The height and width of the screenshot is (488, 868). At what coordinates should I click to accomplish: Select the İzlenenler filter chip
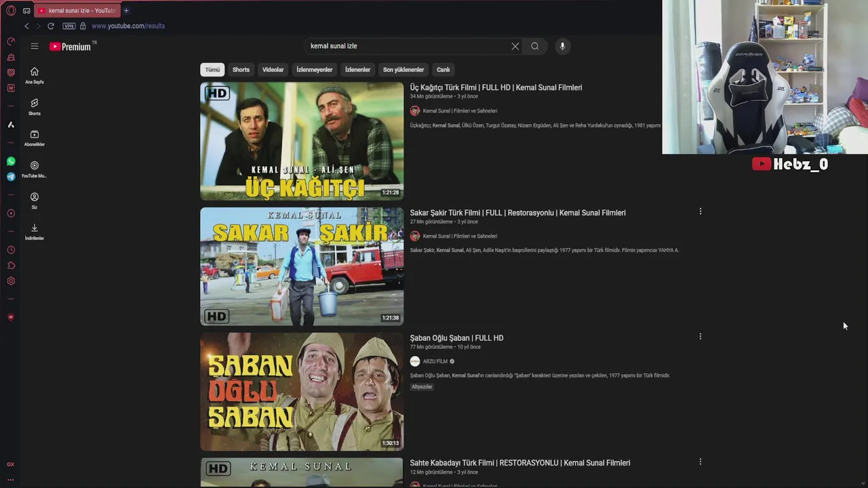click(357, 70)
